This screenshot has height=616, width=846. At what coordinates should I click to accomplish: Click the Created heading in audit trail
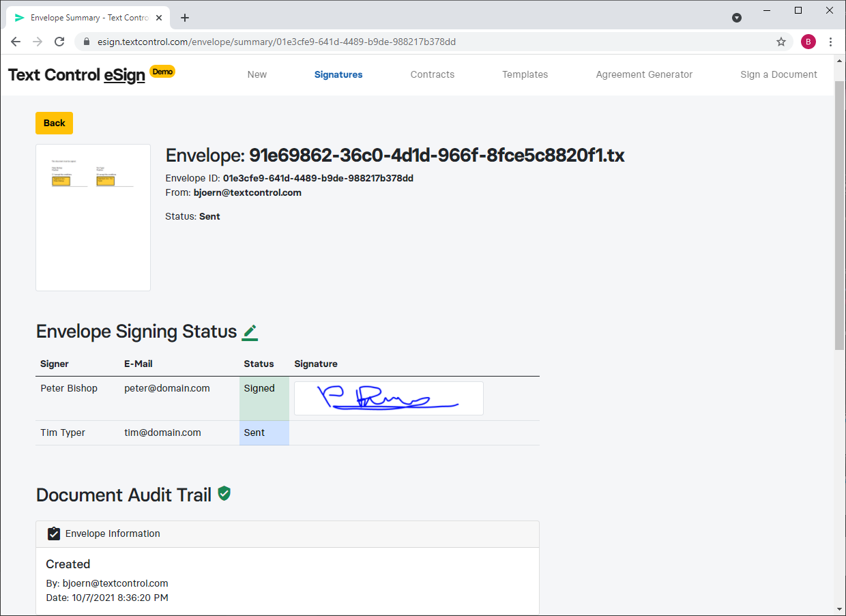pos(68,564)
